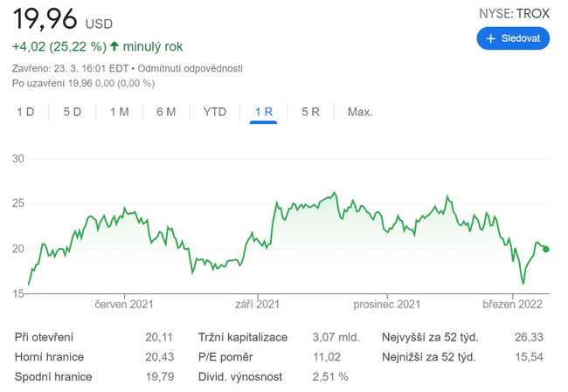Screen dimensions: 568x392
Task: Select the YTD range tab
Action: pos(215,112)
